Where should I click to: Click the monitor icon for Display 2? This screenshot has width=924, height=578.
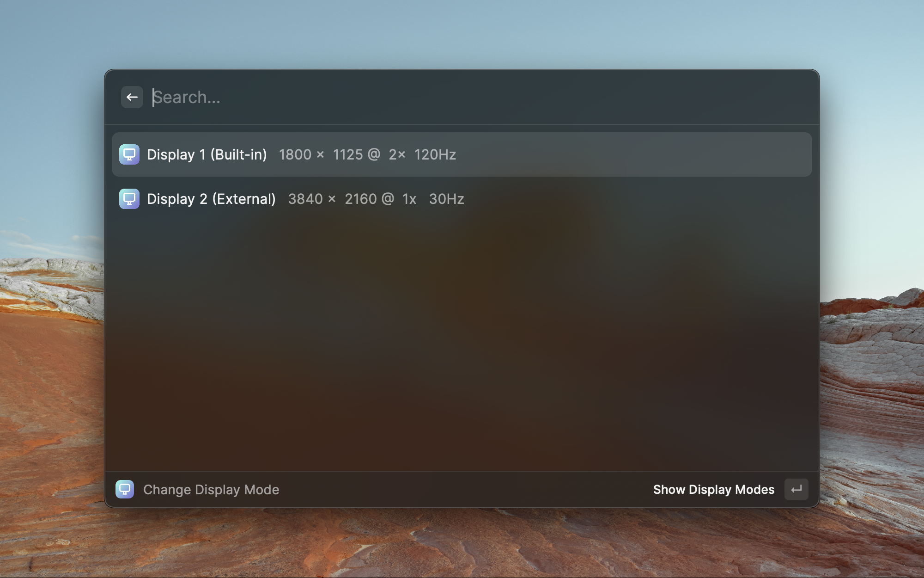pyautogui.click(x=129, y=199)
